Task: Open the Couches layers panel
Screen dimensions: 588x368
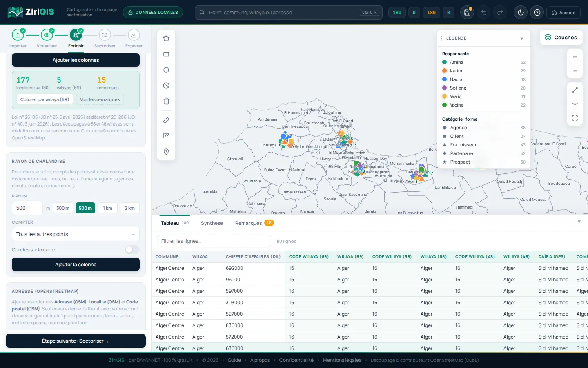Action: (x=561, y=38)
